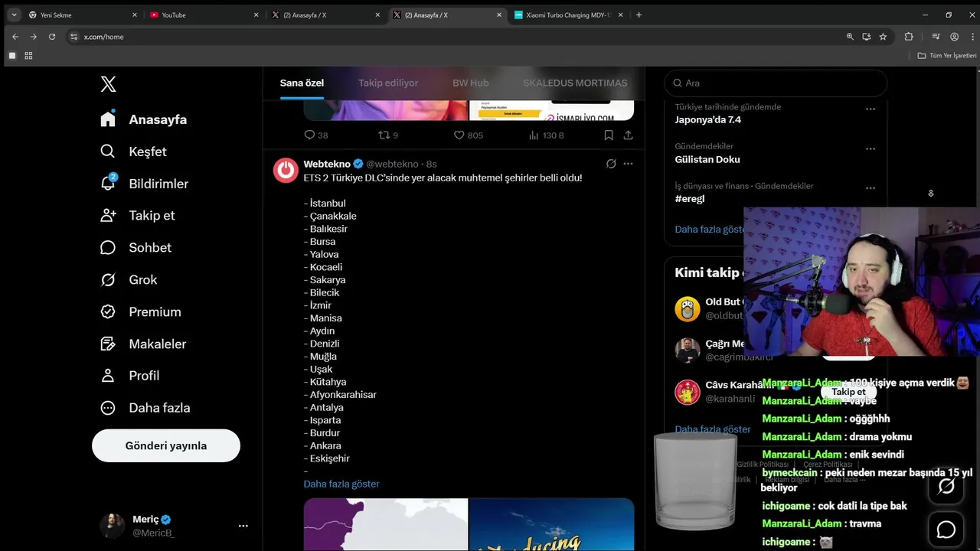Open Japonya'da 7.4 trend
Screen dimensions: 980x551
tap(707, 119)
